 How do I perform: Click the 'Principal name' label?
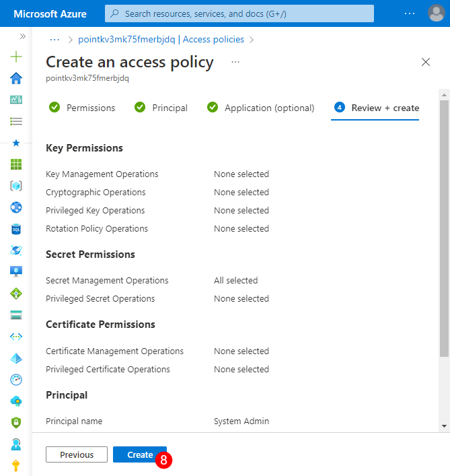[x=74, y=421]
